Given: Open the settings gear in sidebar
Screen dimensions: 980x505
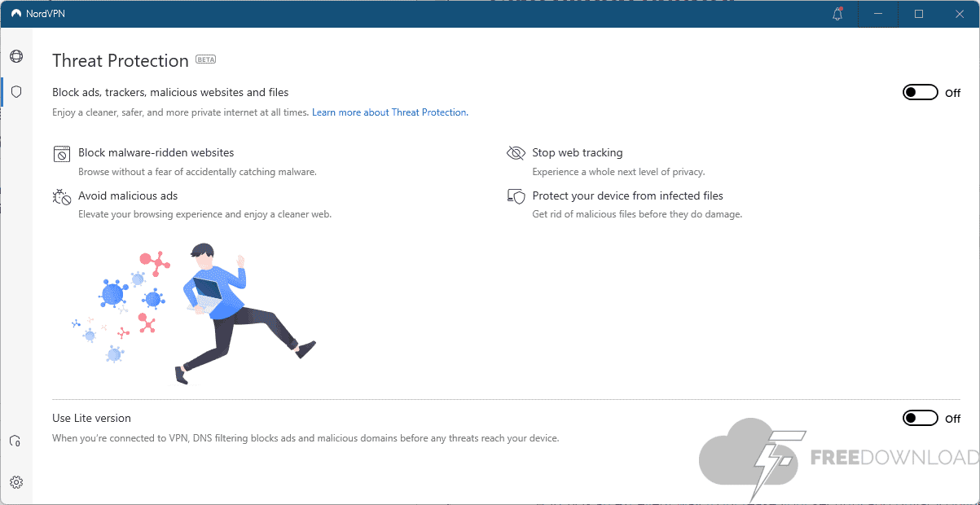Looking at the screenshot, I should 16,482.
